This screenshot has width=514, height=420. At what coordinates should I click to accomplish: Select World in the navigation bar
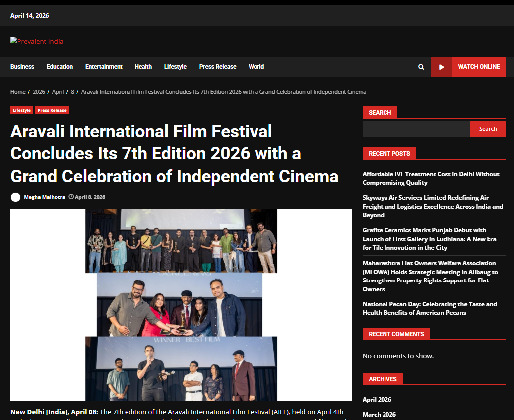(256, 67)
